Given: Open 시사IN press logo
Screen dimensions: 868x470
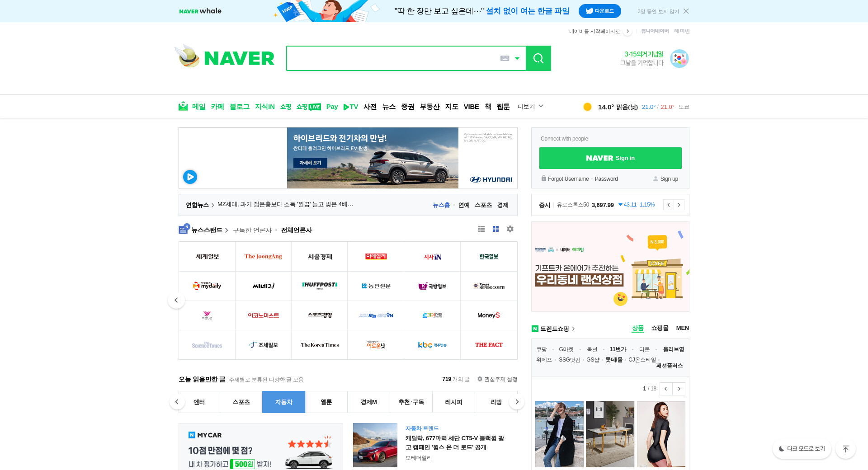Looking at the screenshot, I should 432,257.
